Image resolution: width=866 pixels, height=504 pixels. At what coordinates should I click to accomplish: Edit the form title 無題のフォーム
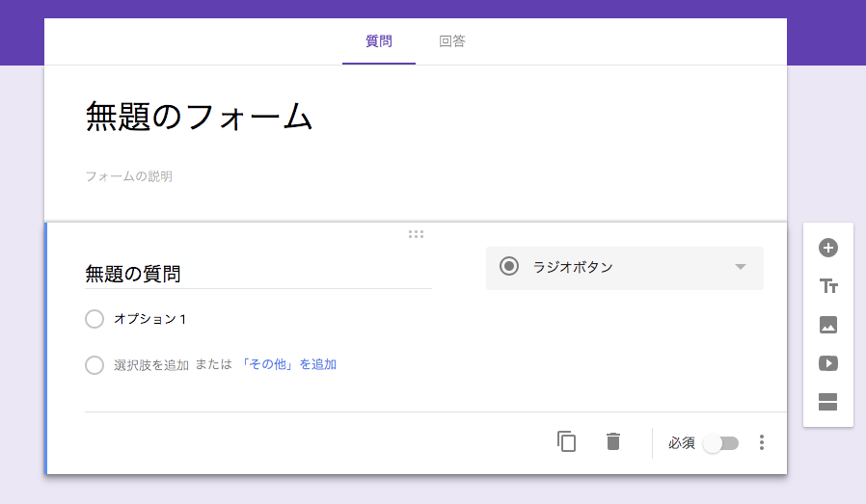tap(200, 117)
